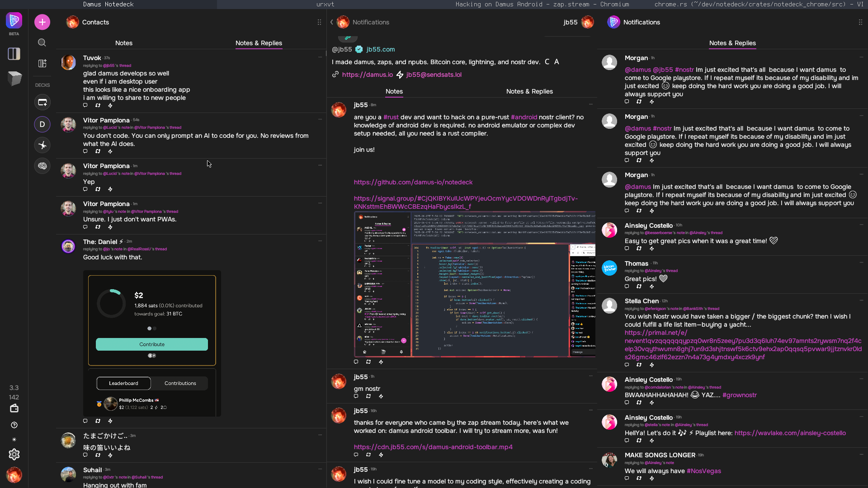Click the #NosVegas hashtag

pyautogui.click(x=703, y=471)
